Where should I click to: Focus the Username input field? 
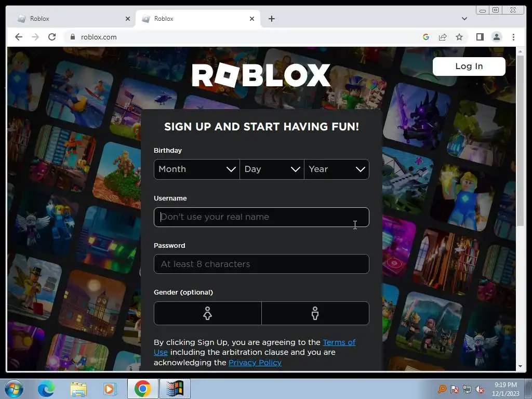pos(261,217)
